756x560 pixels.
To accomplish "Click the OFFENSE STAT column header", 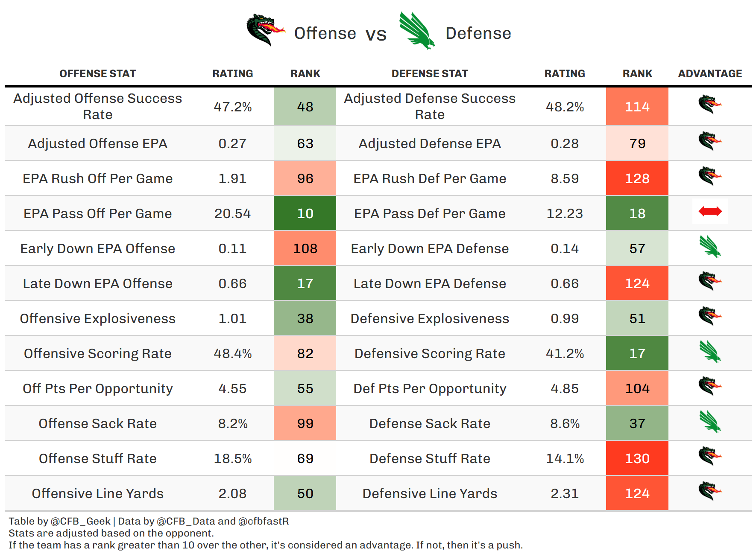I will (x=97, y=74).
